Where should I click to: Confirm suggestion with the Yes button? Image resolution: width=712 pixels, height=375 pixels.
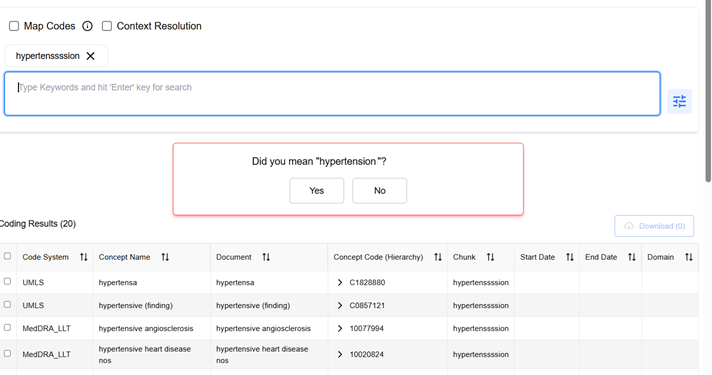coord(316,191)
